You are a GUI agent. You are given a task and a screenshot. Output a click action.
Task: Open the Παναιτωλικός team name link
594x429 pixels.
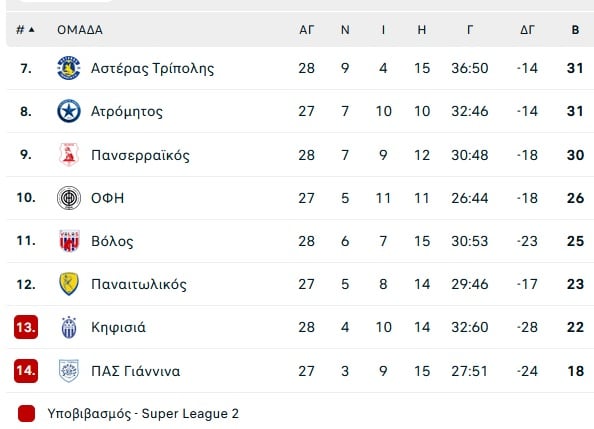click(x=139, y=284)
